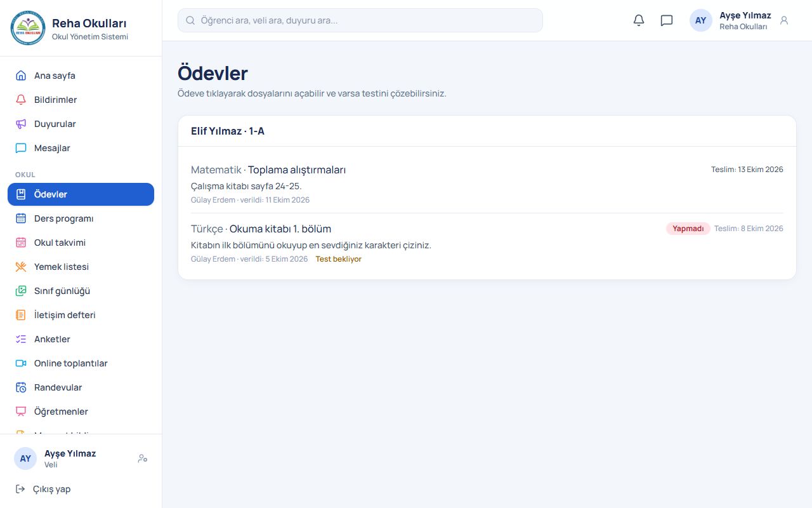Click Gülay Erdem · verildi: 5 Ekim 2026
This screenshot has width=812, height=508.
[249, 259]
